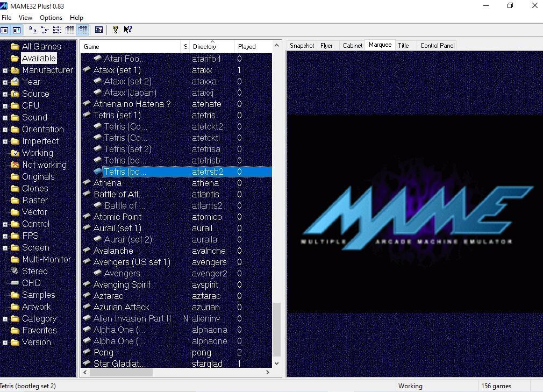Click the horizontal scrollbar right arrow
543x392 pixels.
point(267,372)
